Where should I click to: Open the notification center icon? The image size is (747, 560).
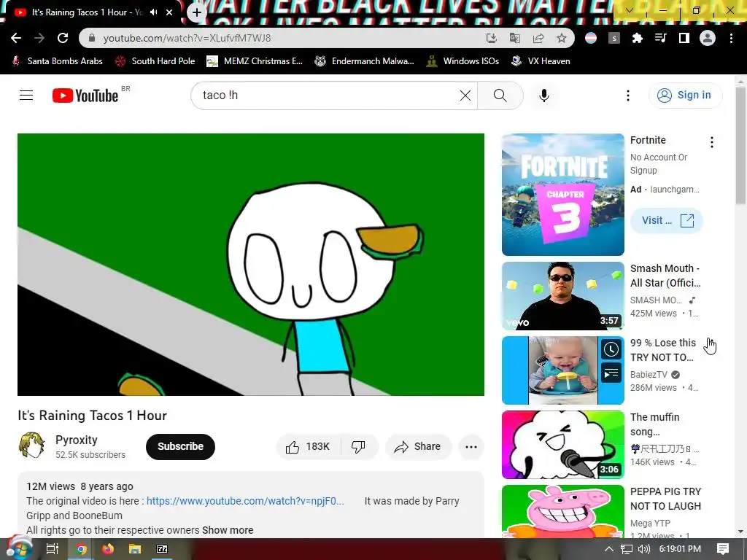tap(723, 549)
